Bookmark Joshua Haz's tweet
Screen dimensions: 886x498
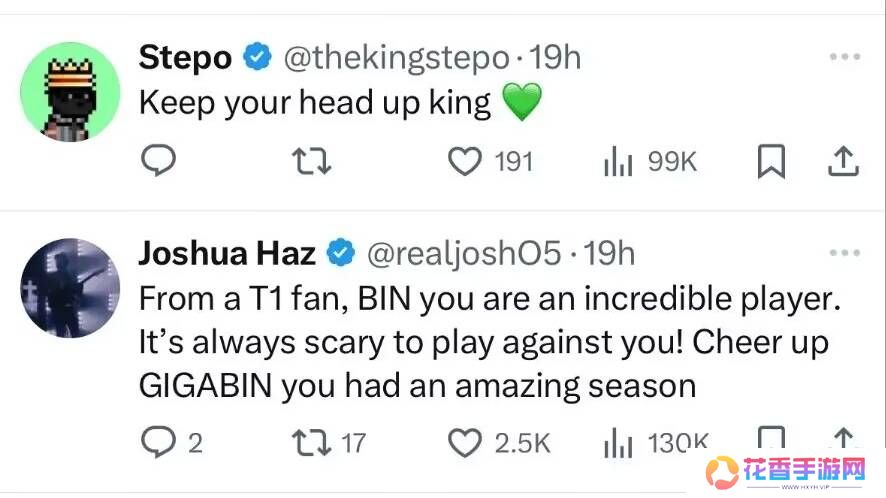point(770,440)
